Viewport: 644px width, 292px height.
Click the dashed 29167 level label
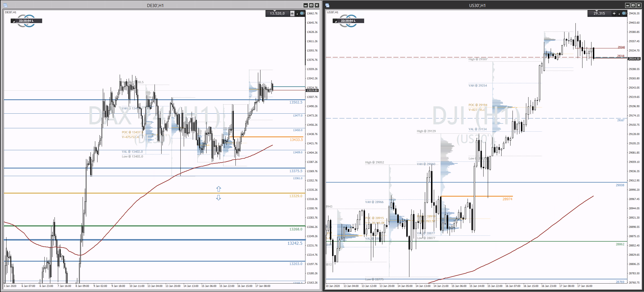(x=621, y=120)
